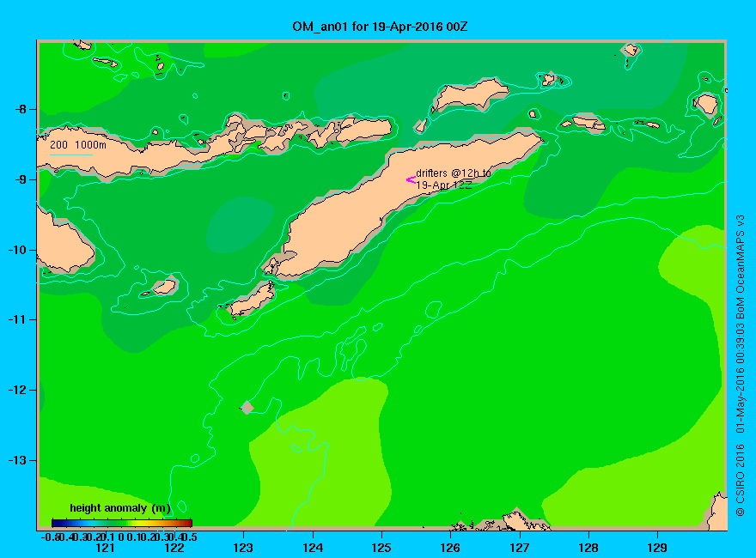This screenshot has height=558, width=756.
Task: Click longitude tick label "122"
Action: coord(174,548)
